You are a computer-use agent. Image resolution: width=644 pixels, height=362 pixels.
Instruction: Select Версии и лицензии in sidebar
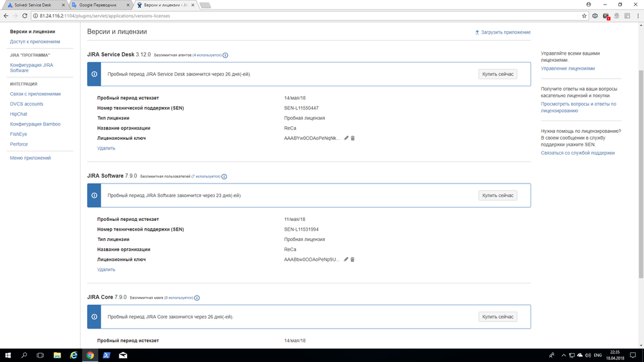click(32, 32)
